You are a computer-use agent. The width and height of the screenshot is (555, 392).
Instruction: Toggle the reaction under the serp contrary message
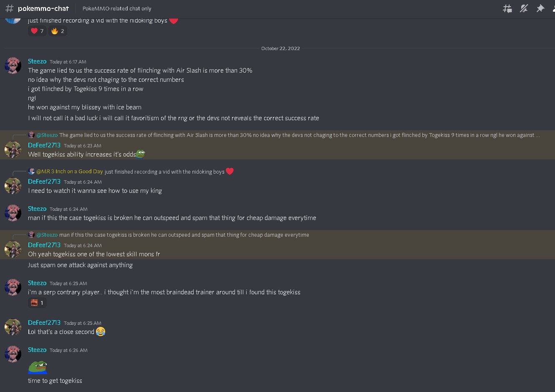click(37, 303)
